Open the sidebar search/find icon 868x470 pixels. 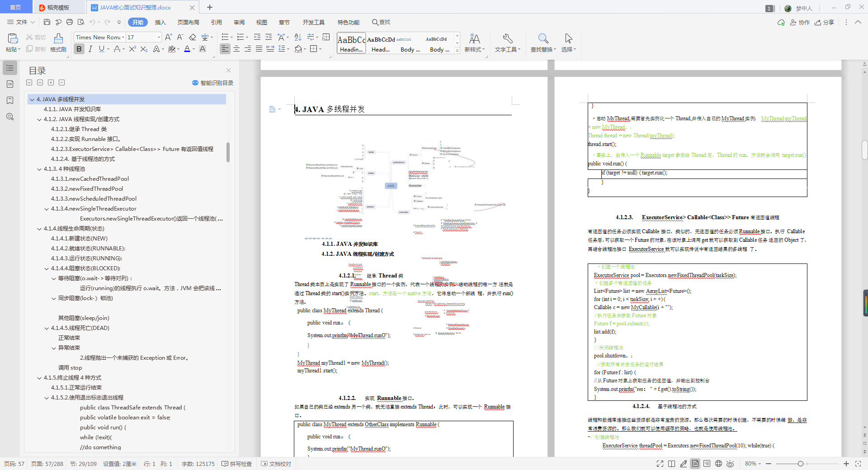click(x=10, y=117)
